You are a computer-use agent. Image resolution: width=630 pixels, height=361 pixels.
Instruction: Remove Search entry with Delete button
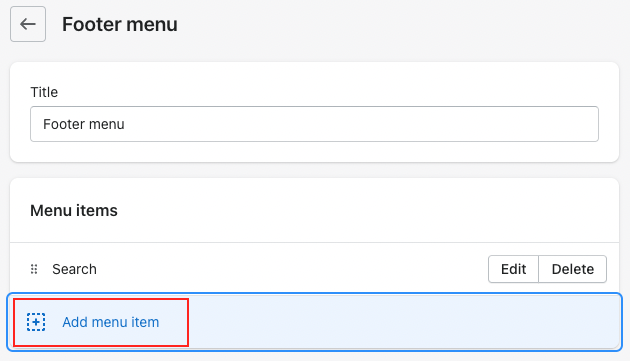(x=573, y=269)
